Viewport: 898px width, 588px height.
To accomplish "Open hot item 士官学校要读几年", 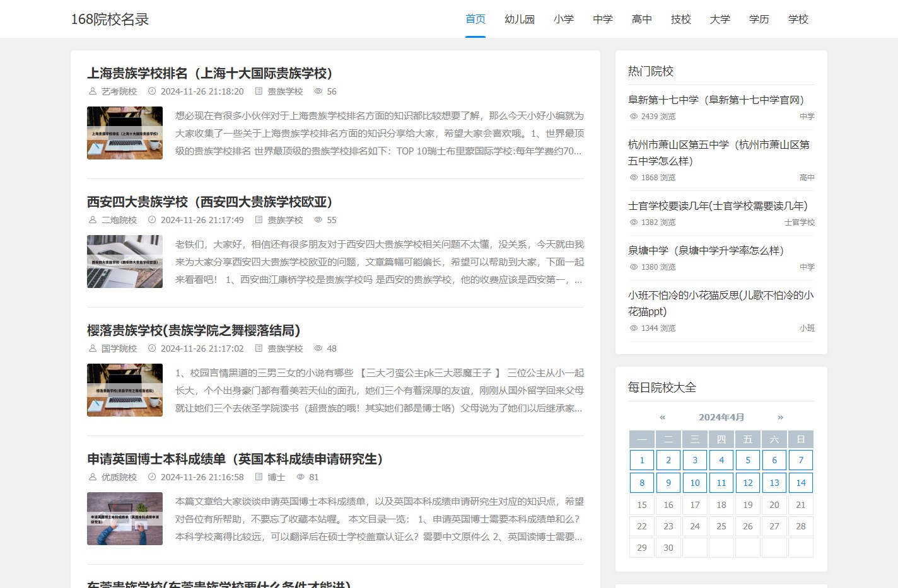I will tap(718, 205).
